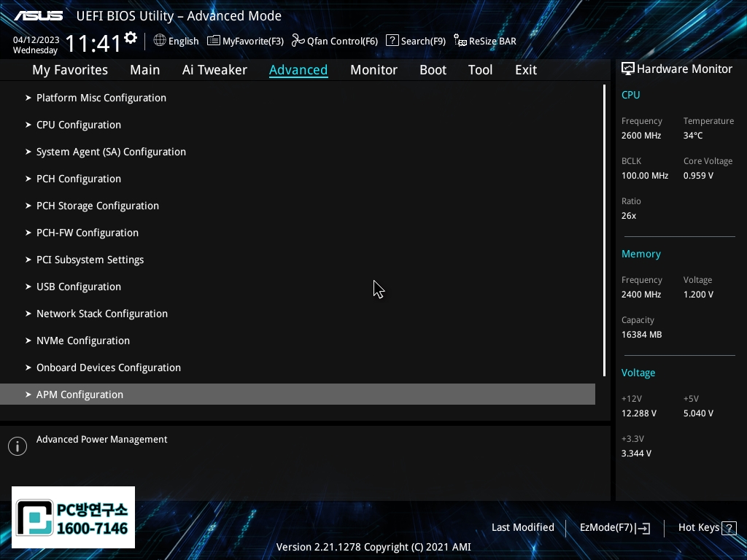Open the Boot tab
747x560 pixels.
433,70
